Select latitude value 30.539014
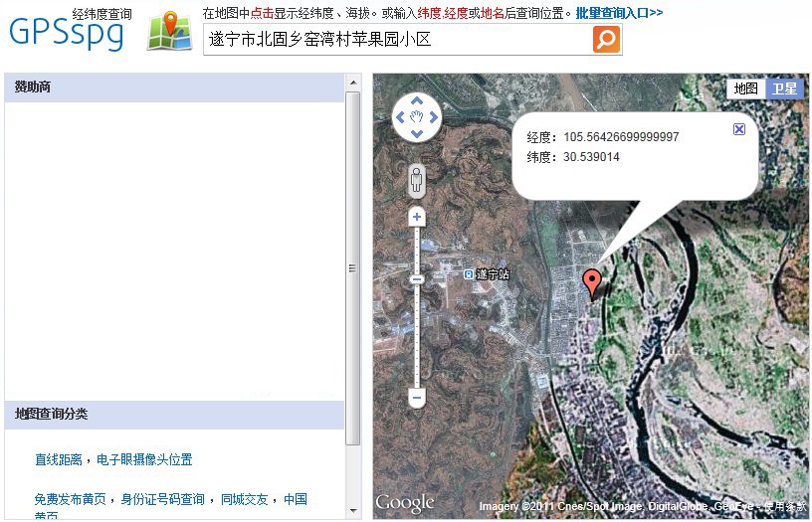 (591, 157)
